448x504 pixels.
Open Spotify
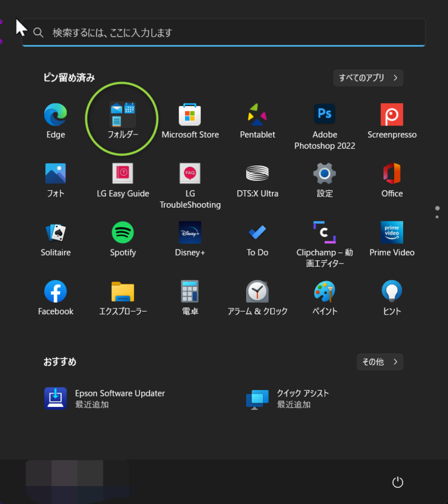click(x=123, y=239)
